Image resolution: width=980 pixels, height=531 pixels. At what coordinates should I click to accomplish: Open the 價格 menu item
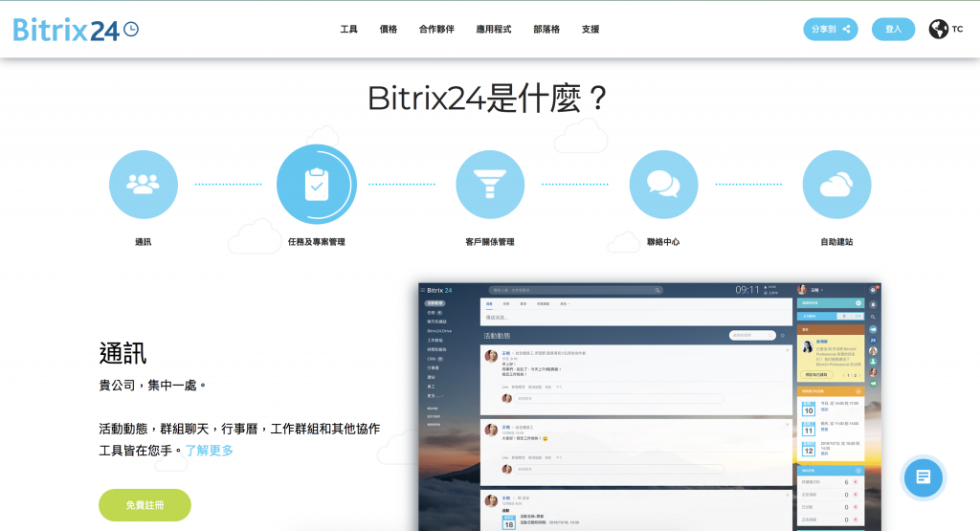(x=389, y=30)
